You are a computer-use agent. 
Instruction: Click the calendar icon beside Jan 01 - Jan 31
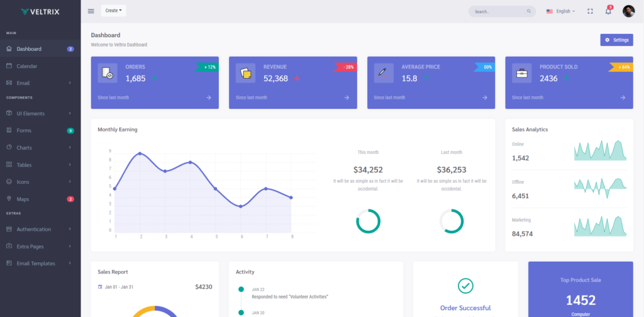[100, 287]
